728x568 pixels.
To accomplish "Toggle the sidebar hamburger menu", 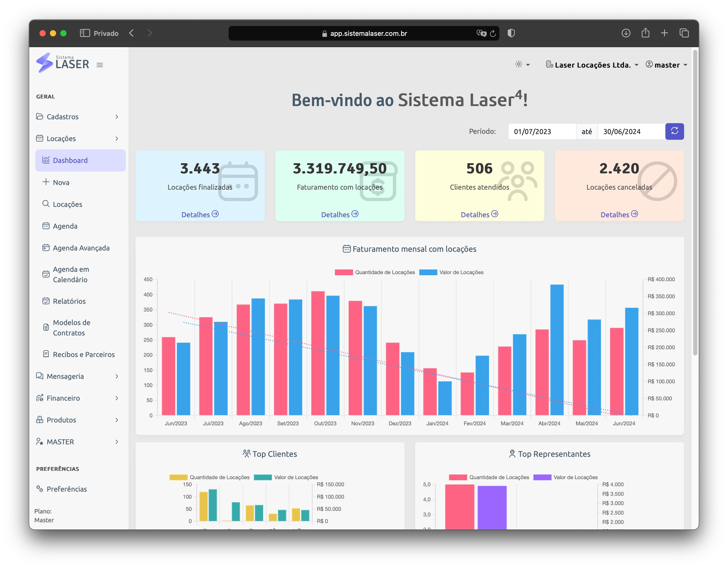I will point(100,65).
